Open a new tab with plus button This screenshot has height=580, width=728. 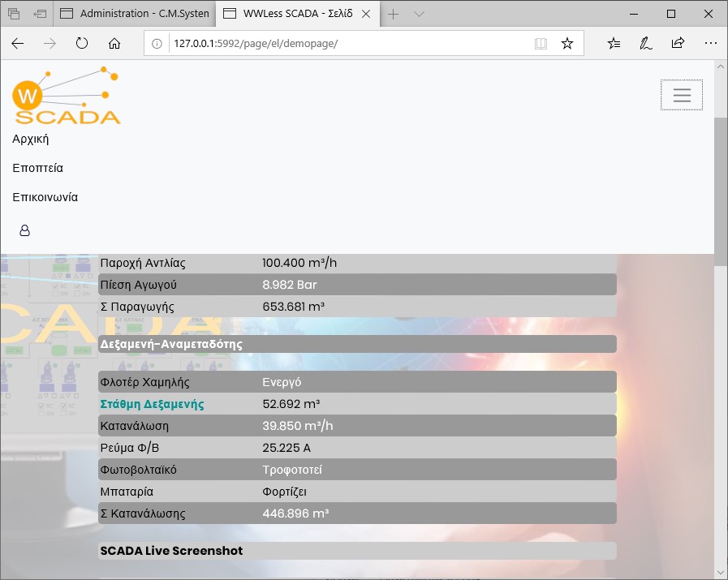click(x=394, y=14)
